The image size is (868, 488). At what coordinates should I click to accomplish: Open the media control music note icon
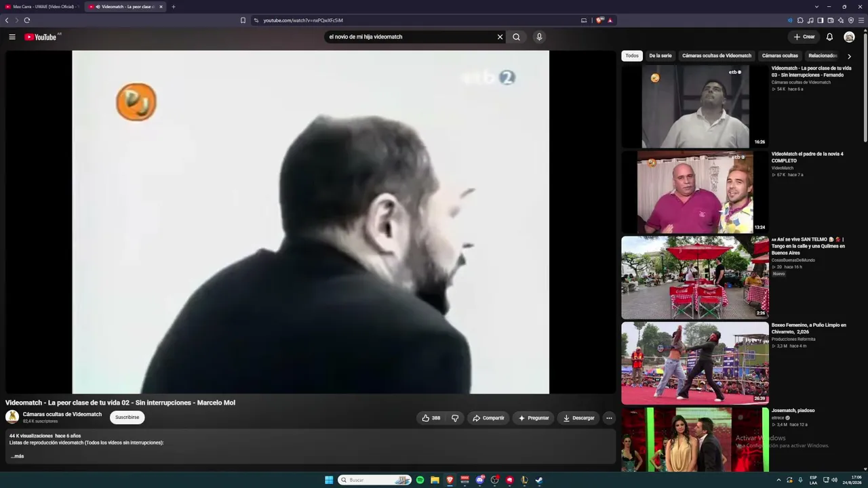pos(810,20)
